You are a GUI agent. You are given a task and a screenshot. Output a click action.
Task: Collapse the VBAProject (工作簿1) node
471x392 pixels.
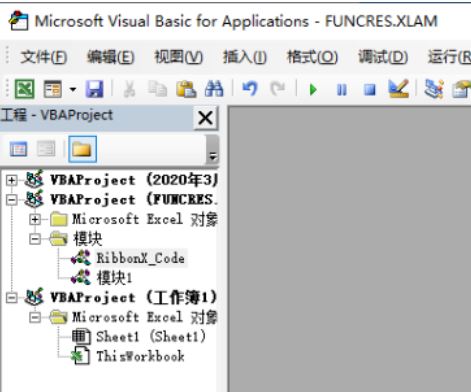tap(12, 298)
